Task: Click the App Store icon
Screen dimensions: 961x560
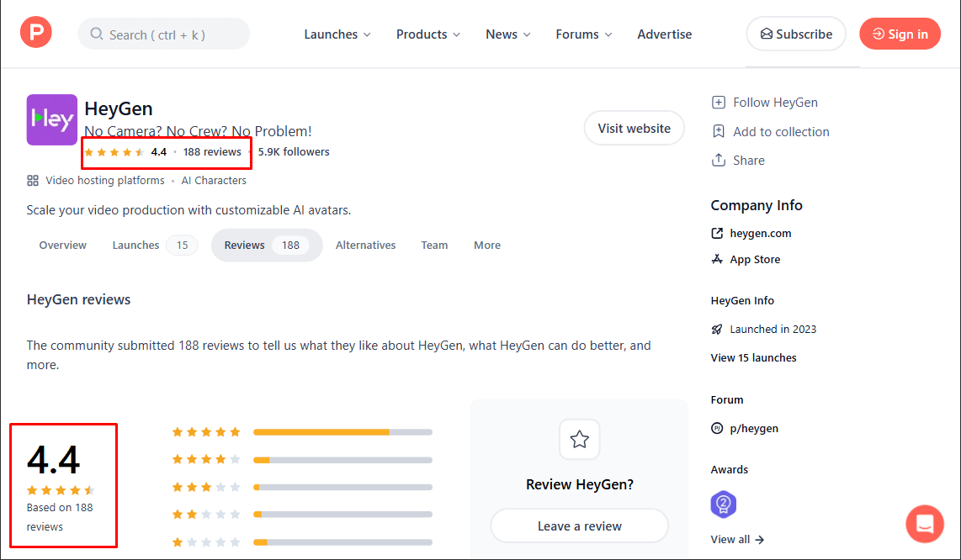Action: coord(716,259)
